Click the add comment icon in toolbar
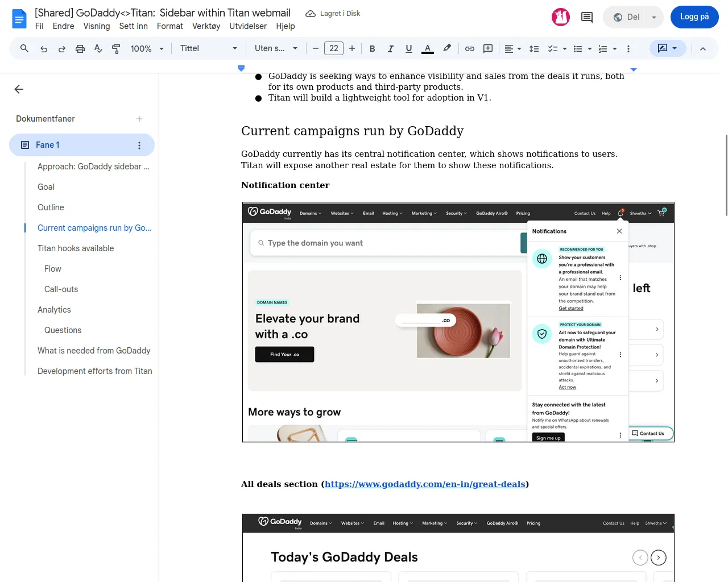The height and width of the screenshot is (582, 728). [488, 49]
